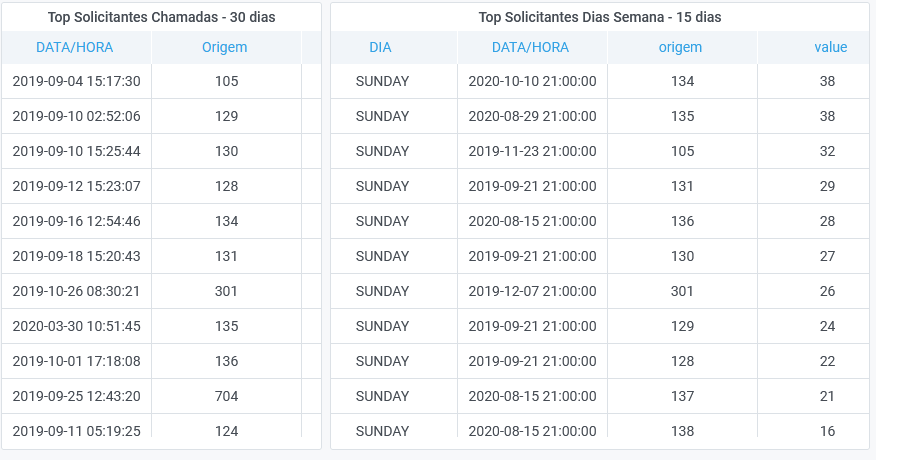919x465 pixels.
Task: Click cell 2019-11-23 21:00:00
Action: click(x=532, y=151)
